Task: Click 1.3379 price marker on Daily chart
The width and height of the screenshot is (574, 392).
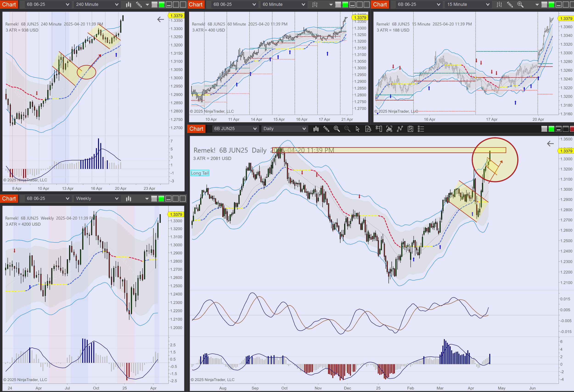Action: 566,151
